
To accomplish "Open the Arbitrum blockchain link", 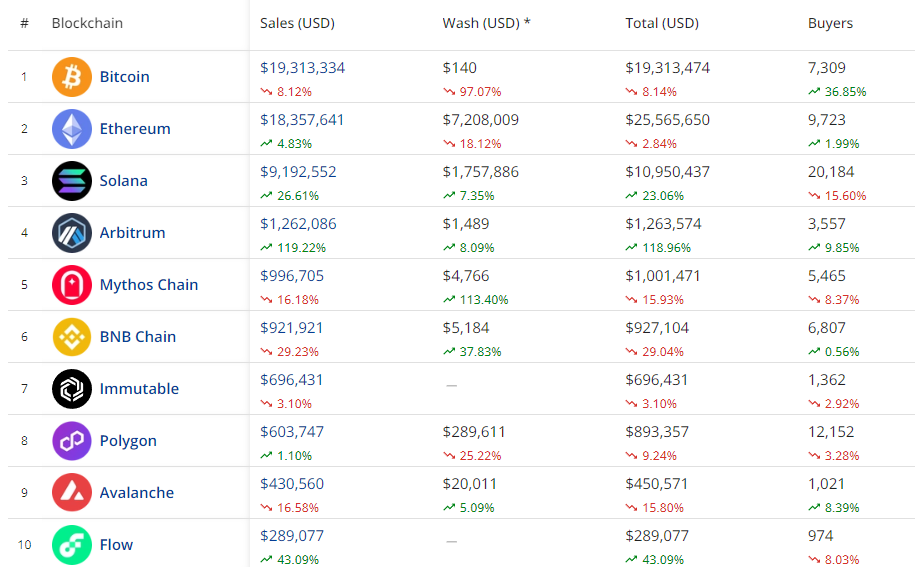I will pos(132,233).
